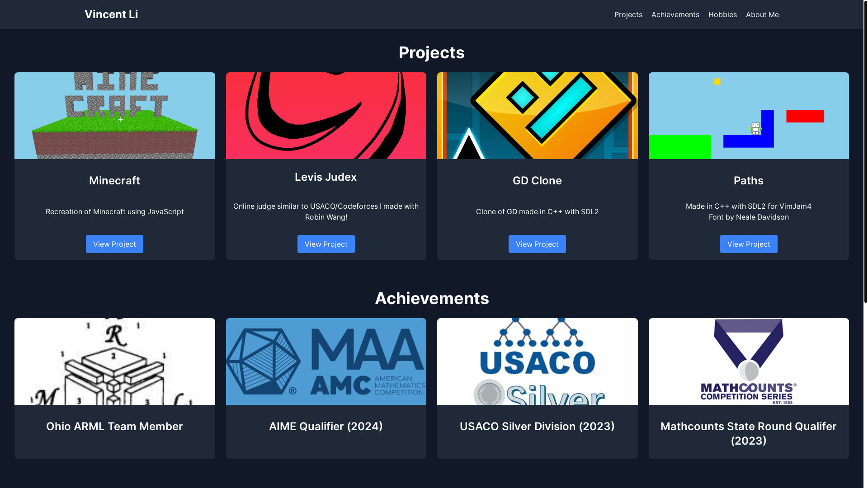Click the USACO Silver logo image
The height and width of the screenshot is (488, 868).
point(538,361)
